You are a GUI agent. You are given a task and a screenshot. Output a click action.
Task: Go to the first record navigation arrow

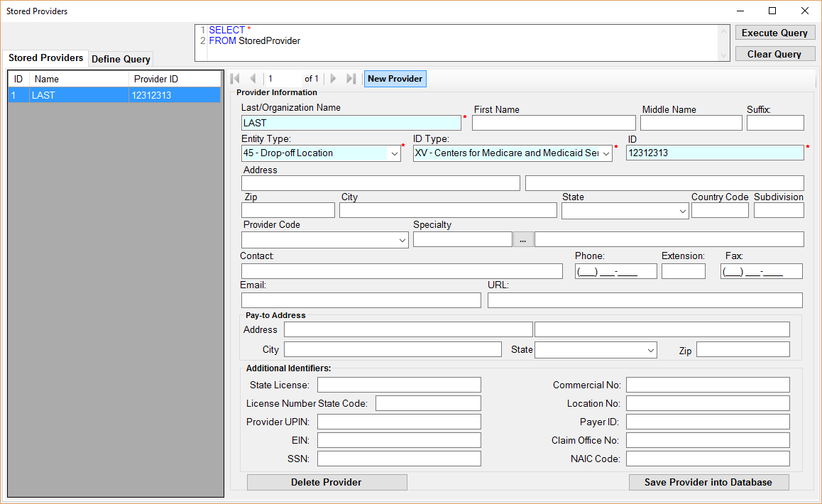tap(236, 79)
